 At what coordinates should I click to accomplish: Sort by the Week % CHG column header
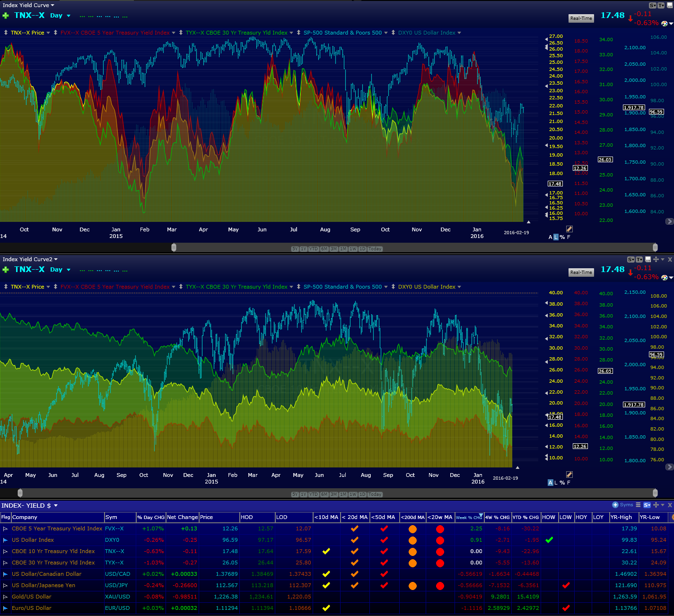pyautogui.click(x=469, y=517)
